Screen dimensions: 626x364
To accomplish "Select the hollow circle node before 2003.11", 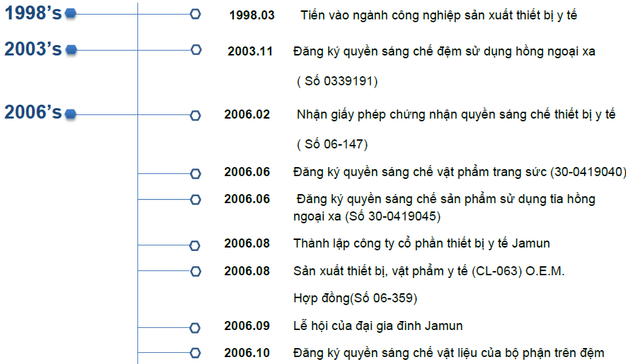I will [196, 50].
